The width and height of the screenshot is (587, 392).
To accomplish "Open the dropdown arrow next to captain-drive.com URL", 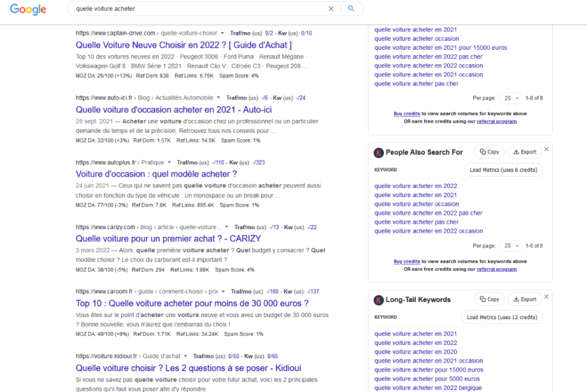I will [222, 33].
